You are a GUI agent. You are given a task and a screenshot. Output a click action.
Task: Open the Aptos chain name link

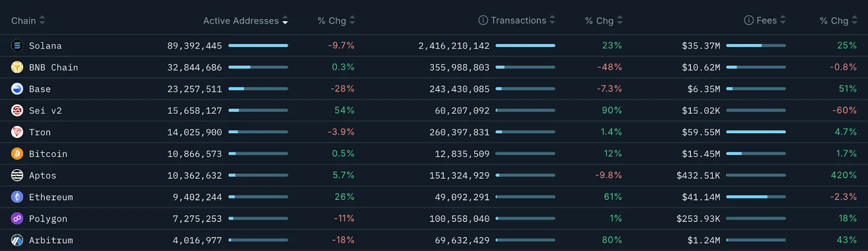pyautogui.click(x=42, y=176)
